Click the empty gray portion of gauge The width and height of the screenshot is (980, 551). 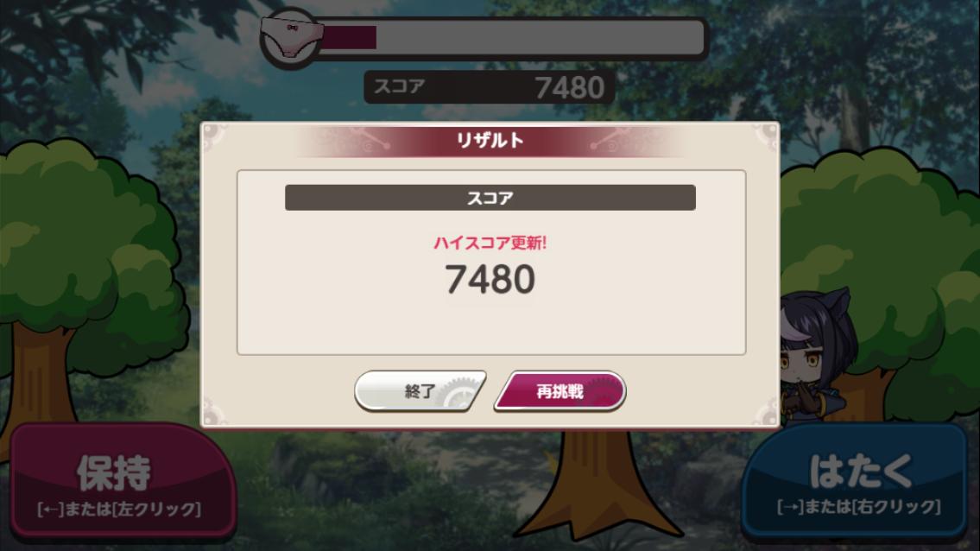pyautogui.click(x=540, y=37)
